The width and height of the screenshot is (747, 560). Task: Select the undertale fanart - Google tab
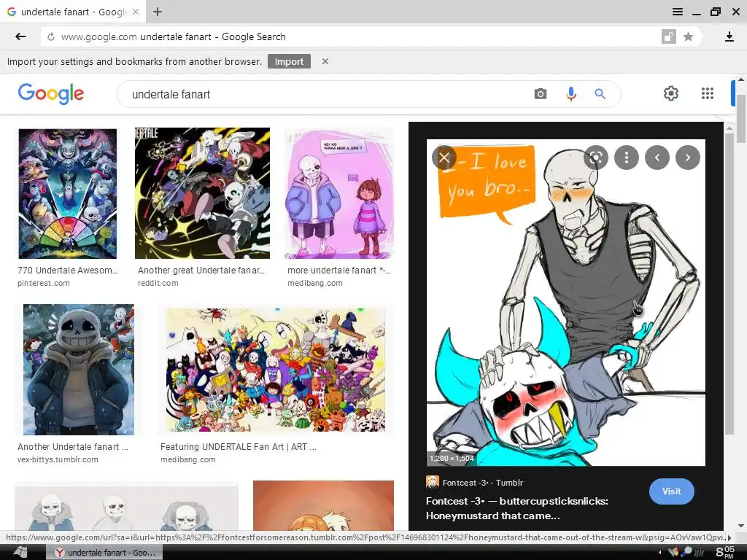(x=73, y=12)
